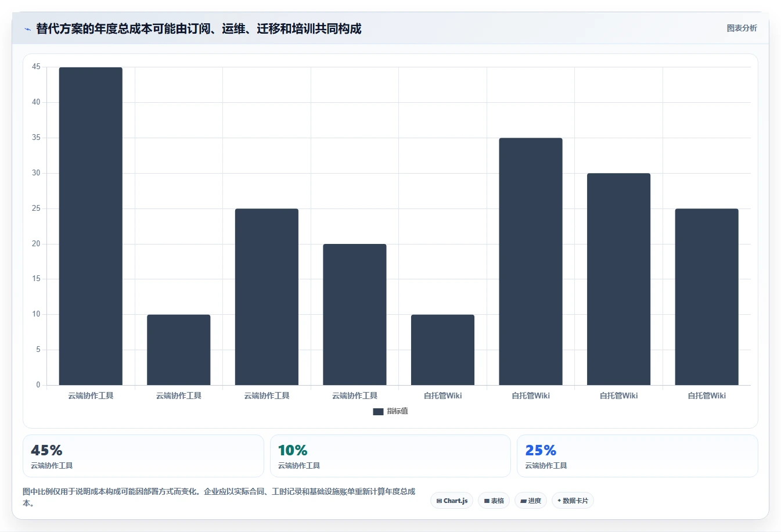Click the 图表分析 label in the header
781x532 pixels.
click(742, 28)
